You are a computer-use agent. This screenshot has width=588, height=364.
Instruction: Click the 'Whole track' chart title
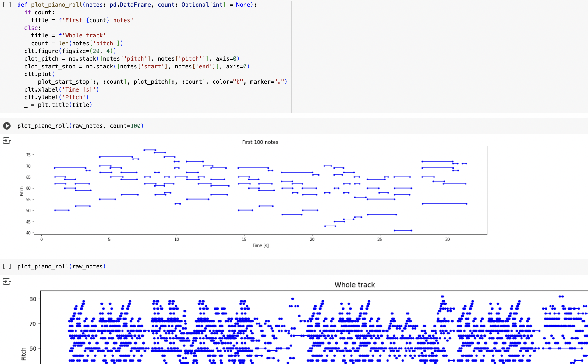point(354,285)
